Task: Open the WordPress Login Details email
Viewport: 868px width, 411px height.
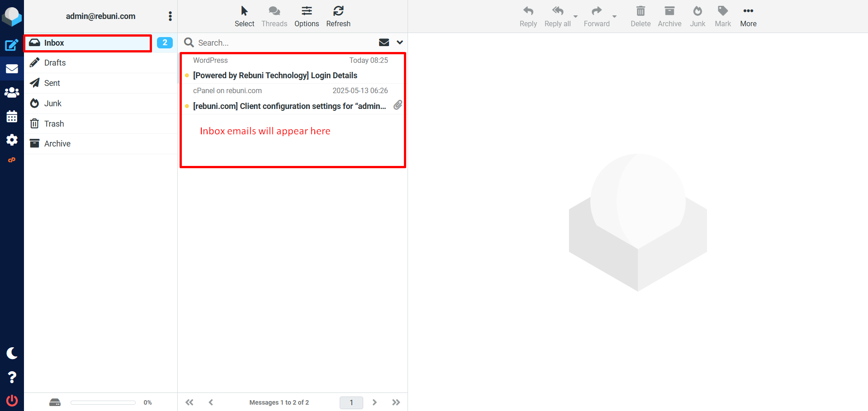Action: (x=275, y=76)
